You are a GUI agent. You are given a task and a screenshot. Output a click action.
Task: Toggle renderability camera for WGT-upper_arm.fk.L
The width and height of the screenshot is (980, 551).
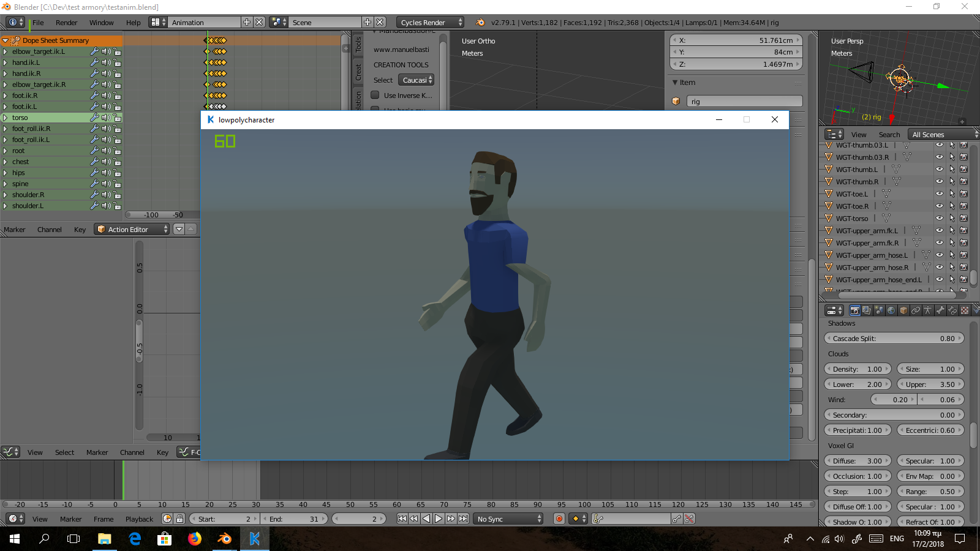click(963, 230)
